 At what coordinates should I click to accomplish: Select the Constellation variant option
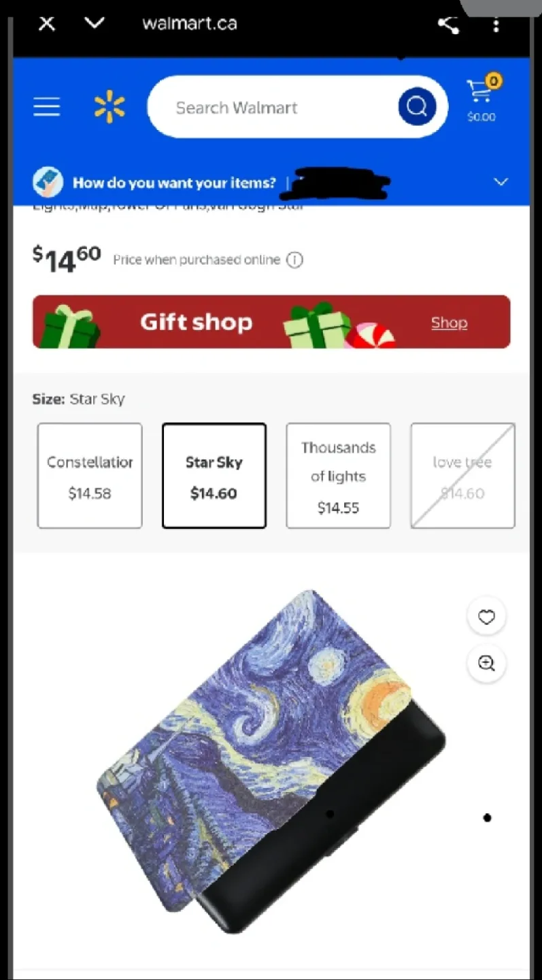(90, 476)
